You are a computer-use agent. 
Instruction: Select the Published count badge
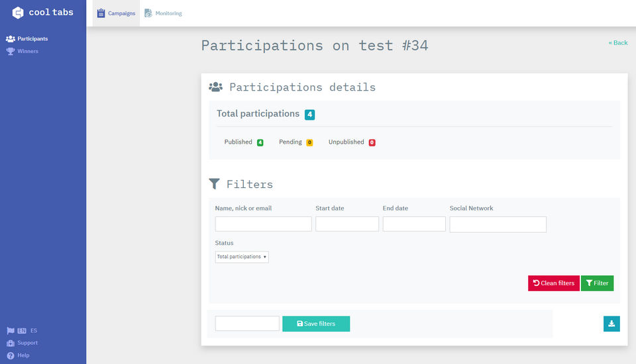coord(260,142)
